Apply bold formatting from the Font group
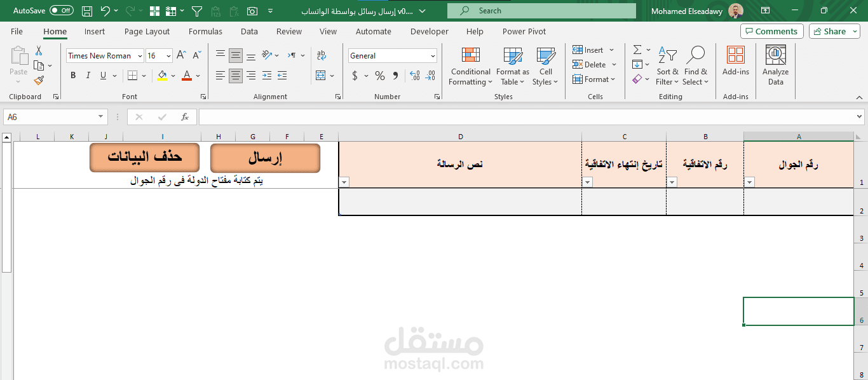Image resolution: width=868 pixels, height=380 pixels. coord(72,75)
